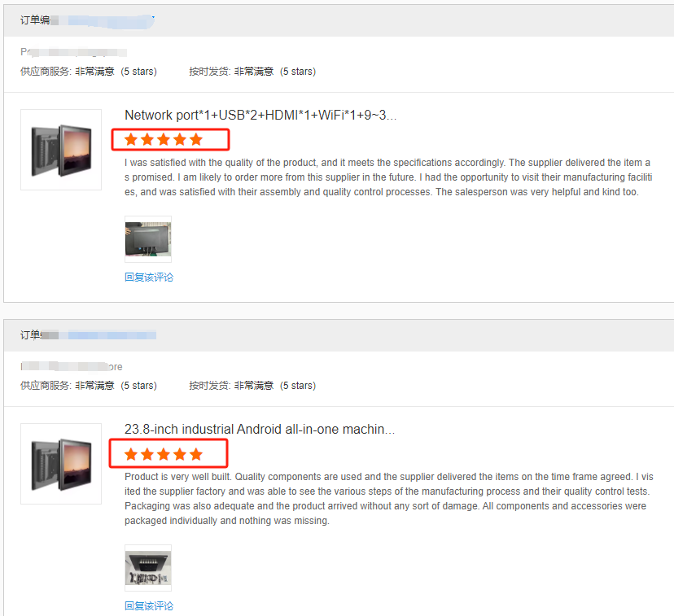The height and width of the screenshot is (616, 674).
Task: Open the second review's product thumbnail
Action: pos(61,464)
